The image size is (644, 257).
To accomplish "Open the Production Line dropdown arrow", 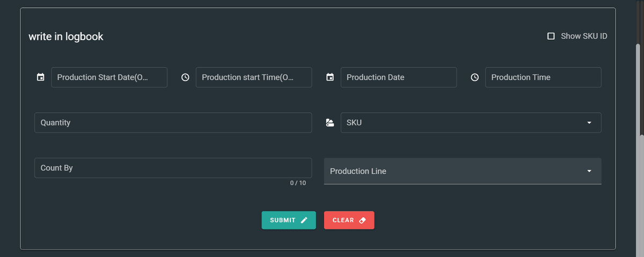I will click(589, 171).
